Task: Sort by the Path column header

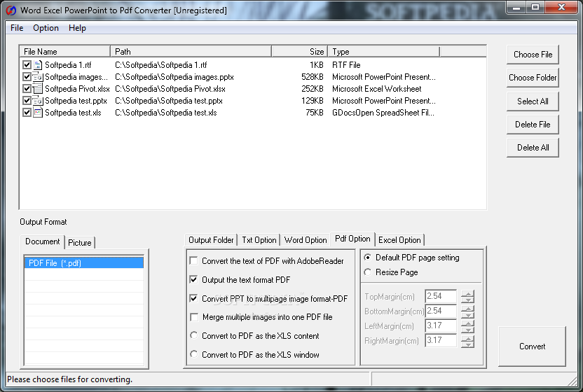Action: point(191,52)
